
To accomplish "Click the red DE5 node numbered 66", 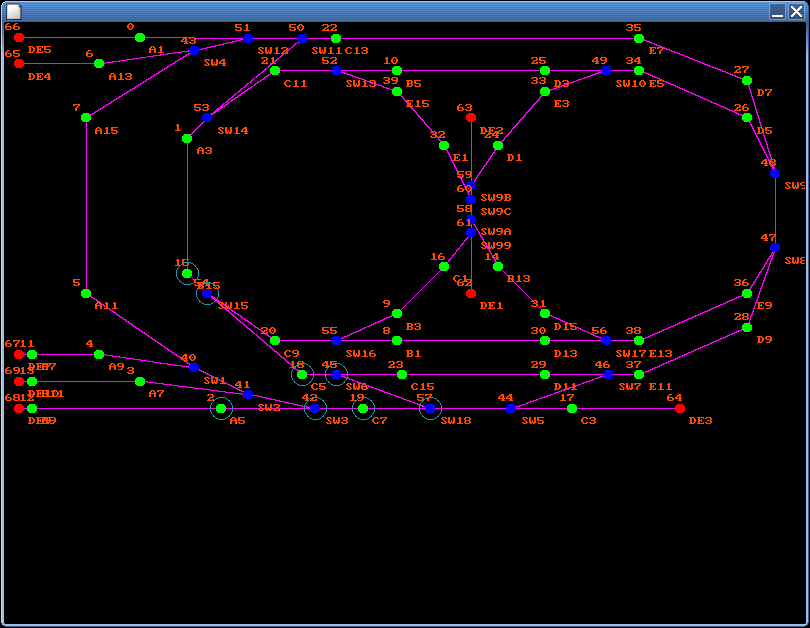I will [x=19, y=38].
